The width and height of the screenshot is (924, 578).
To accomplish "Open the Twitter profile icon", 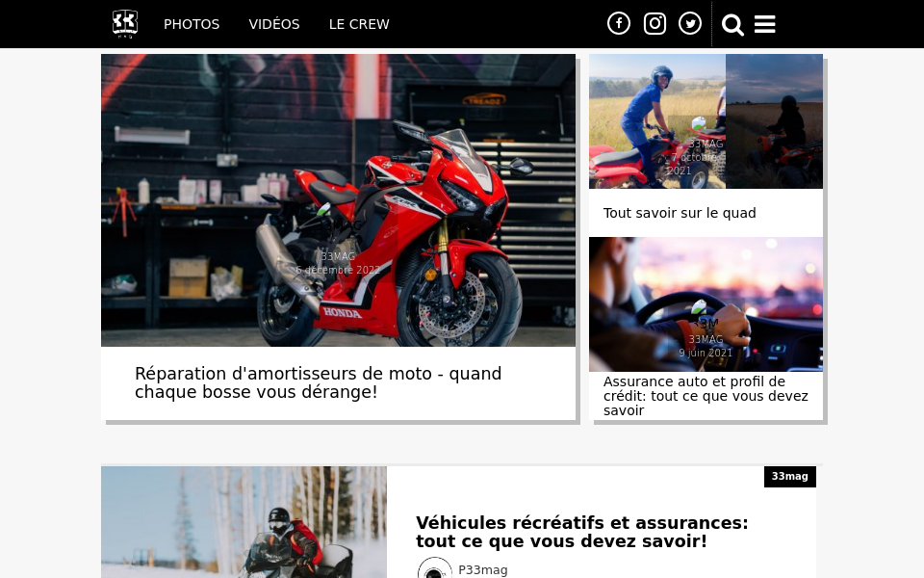I will (690, 24).
